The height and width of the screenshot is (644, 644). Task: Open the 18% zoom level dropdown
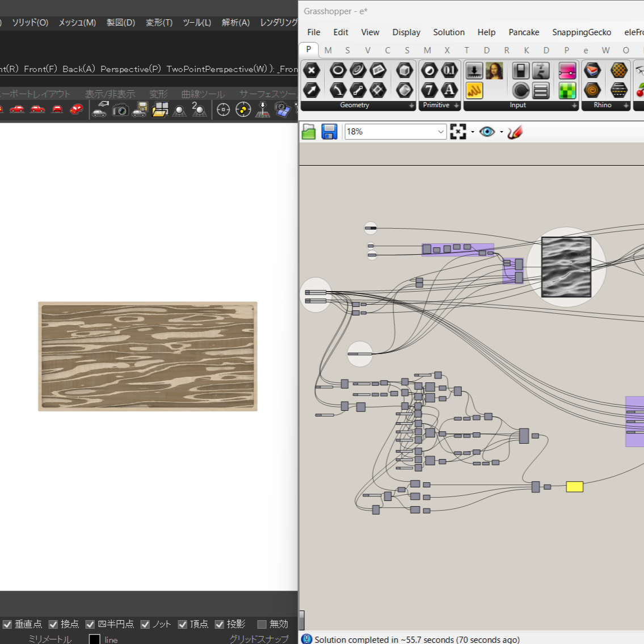click(441, 132)
